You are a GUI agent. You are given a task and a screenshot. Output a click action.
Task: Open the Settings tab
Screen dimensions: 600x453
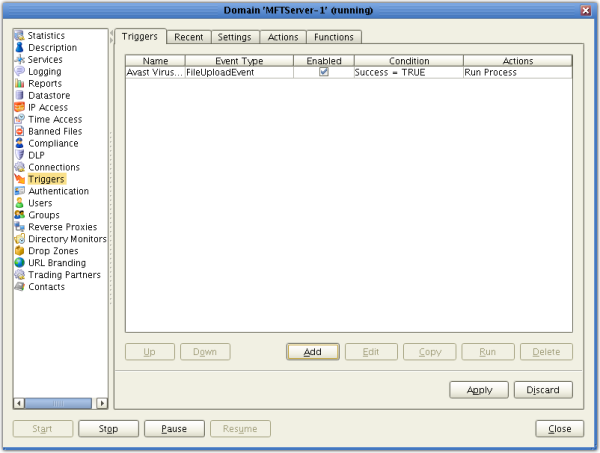pyautogui.click(x=235, y=37)
